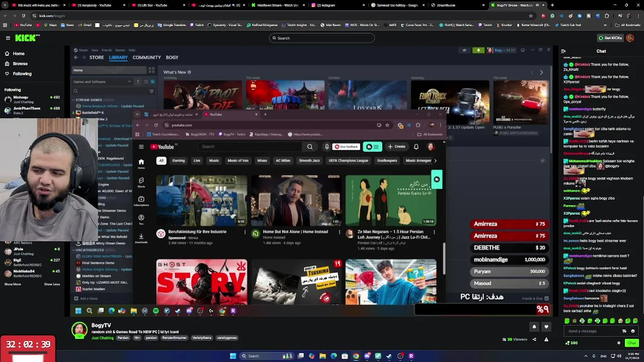Open YouTube account avatar
Screen dimensions: 644x362
[431, 147]
